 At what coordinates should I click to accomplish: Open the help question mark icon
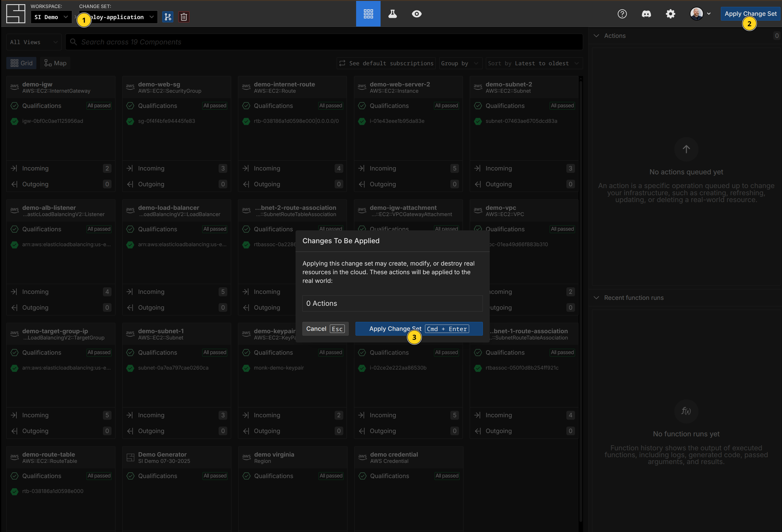click(622, 14)
